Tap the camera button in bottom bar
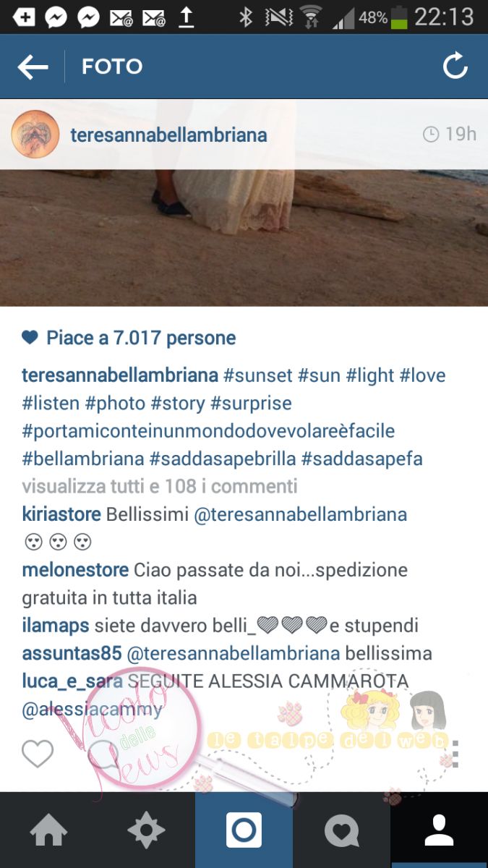 point(244,830)
